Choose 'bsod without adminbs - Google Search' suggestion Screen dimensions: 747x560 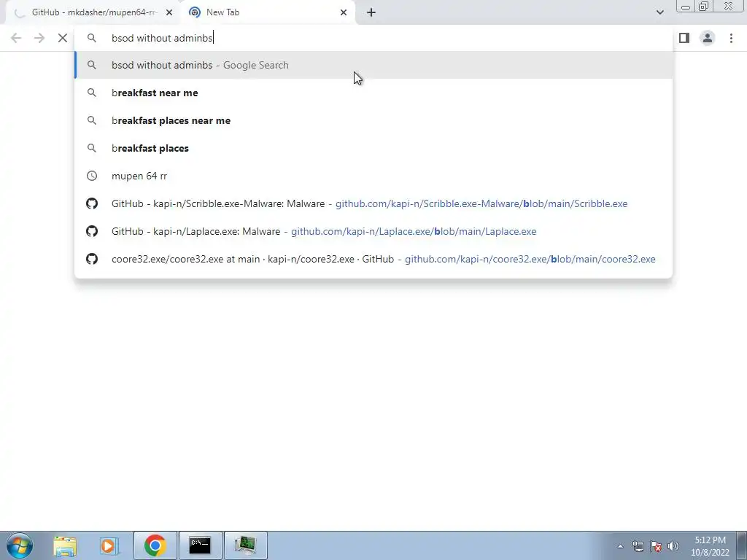point(373,65)
